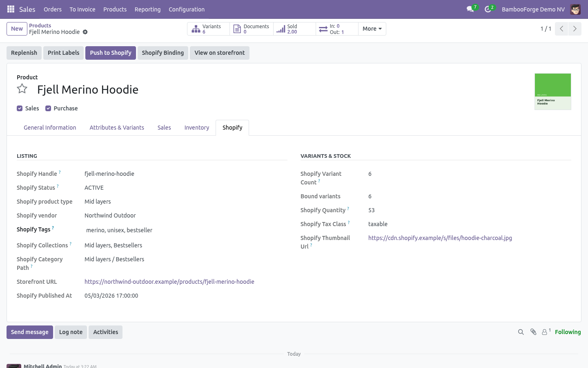The image size is (588, 368).
Task: Open the Variants stat button
Action: [x=208, y=29]
